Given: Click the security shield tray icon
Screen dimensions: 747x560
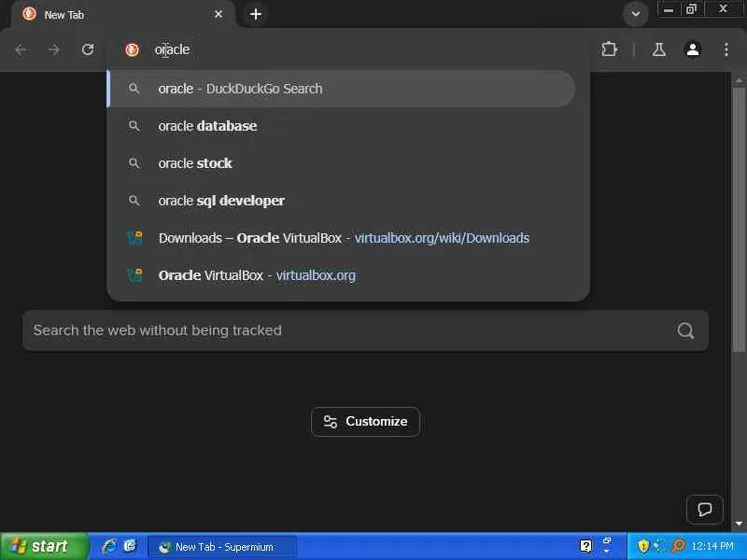Looking at the screenshot, I should click(x=643, y=546).
